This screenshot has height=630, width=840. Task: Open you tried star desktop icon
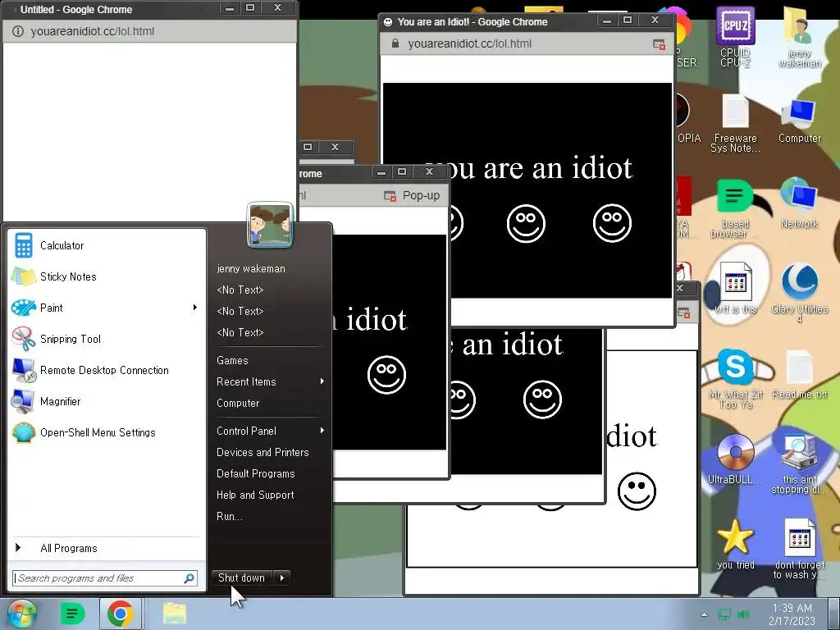736,544
